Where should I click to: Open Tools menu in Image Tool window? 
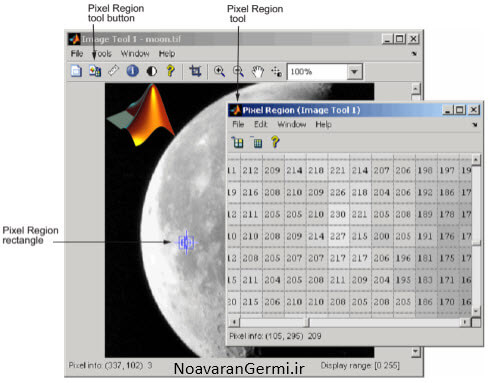(x=102, y=53)
